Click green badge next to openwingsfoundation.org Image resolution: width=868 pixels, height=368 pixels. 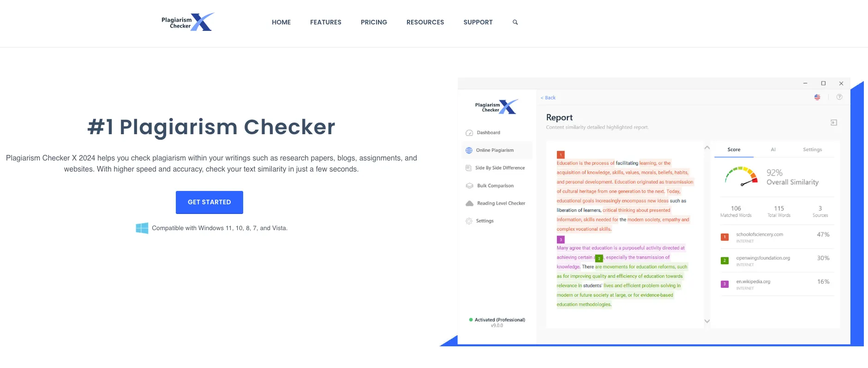coord(724,261)
